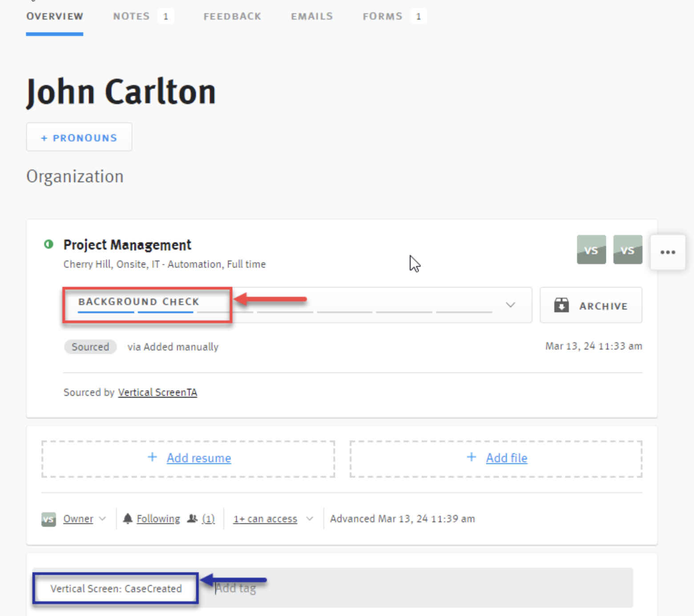Screen dimensions: 694x616
Task: Click the Archive box icon
Action: pyautogui.click(x=561, y=305)
